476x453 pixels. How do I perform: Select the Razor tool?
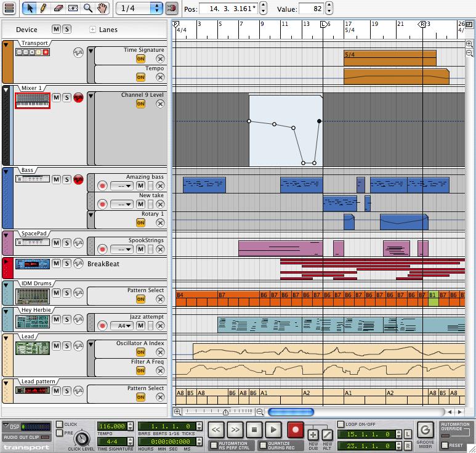coord(73,9)
